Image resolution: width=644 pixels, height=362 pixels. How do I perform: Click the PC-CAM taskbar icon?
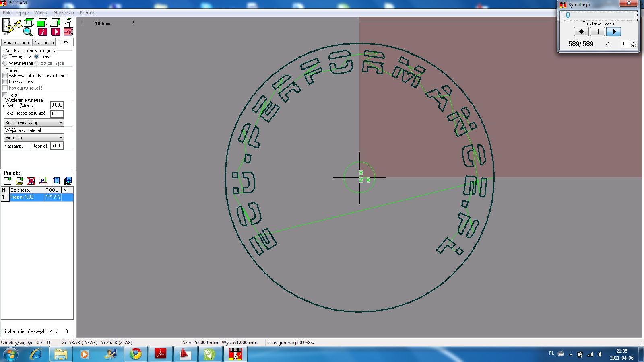tap(235, 354)
